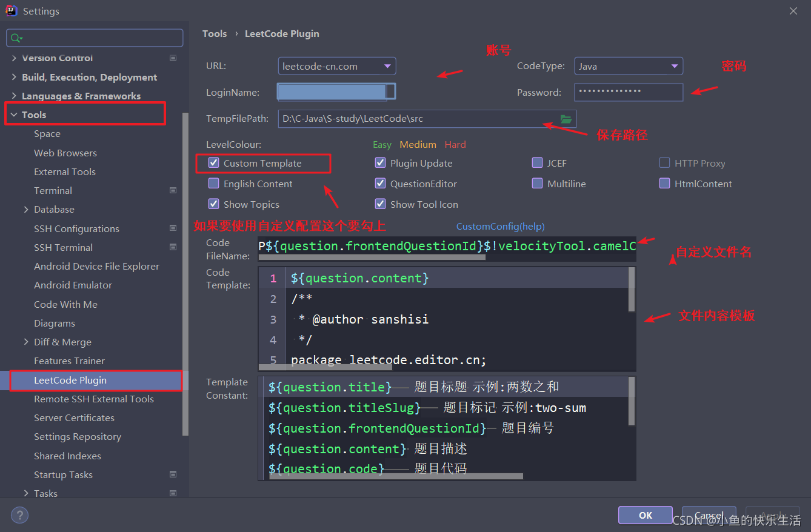
Task: Select Shared Indexes settings page
Action: (x=67, y=456)
